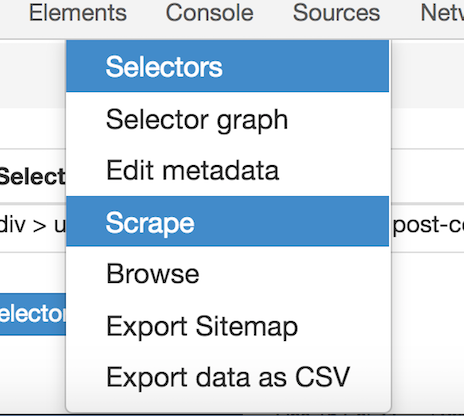Click the gray navbar area right of the Selectors entry

click(x=428, y=74)
